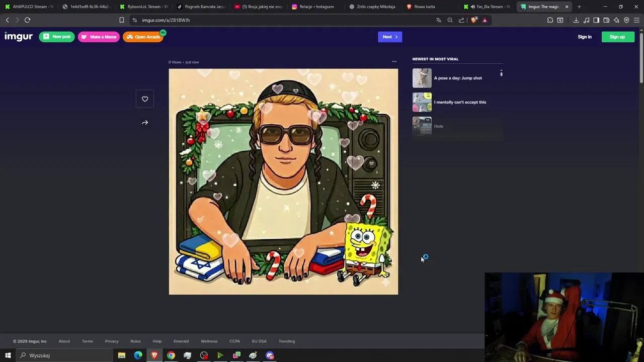Go back using the browser back arrow
The width and height of the screenshot is (644, 362).
(x=7, y=20)
